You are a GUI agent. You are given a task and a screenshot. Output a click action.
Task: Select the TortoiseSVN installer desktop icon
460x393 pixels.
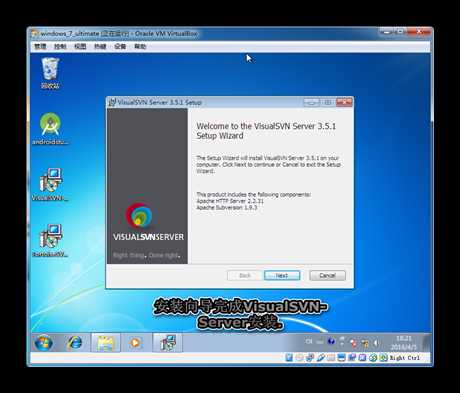click(50, 241)
